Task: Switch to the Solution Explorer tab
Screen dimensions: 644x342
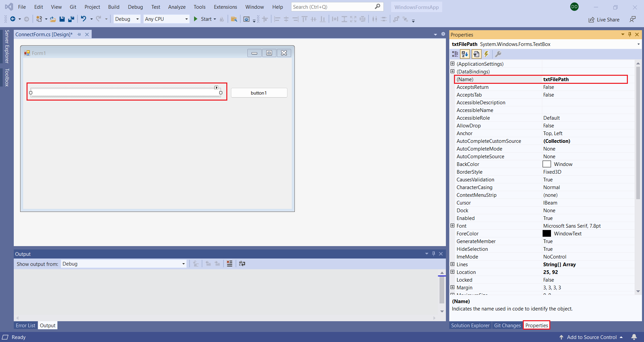Action: [x=470, y=326]
